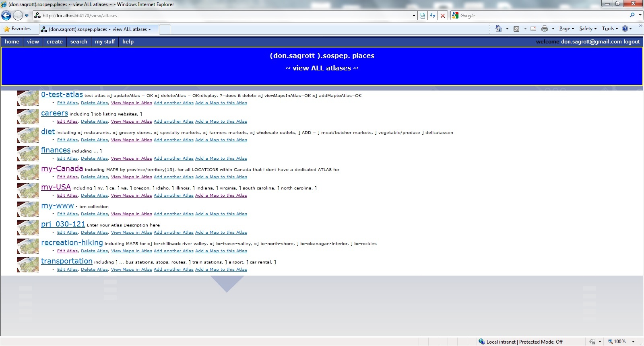This screenshot has width=644, height=346.
Task: Click View Maps in Atlas under diet
Action: 132,140
